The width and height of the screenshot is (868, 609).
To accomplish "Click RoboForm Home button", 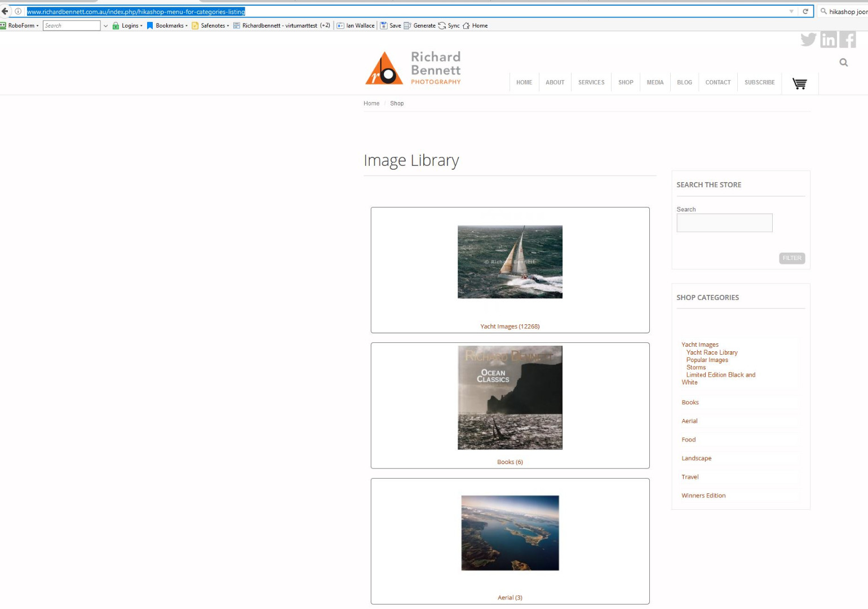I will pyautogui.click(x=475, y=25).
